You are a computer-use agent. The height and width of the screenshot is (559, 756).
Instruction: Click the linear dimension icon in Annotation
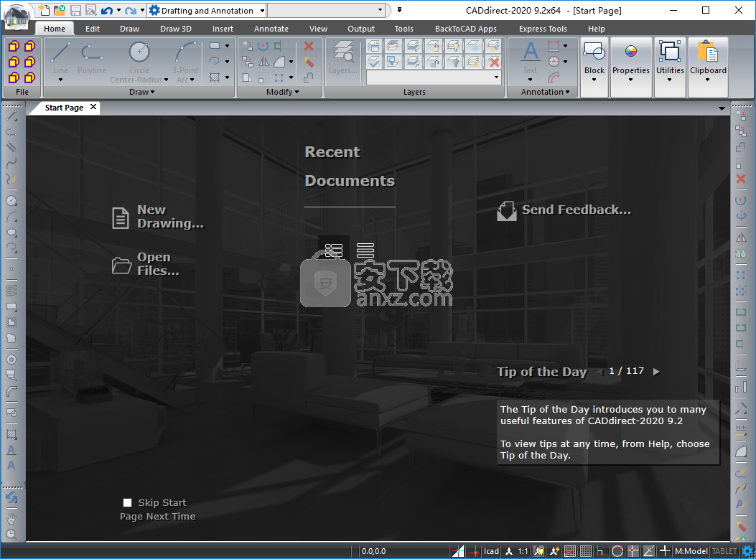tap(554, 46)
